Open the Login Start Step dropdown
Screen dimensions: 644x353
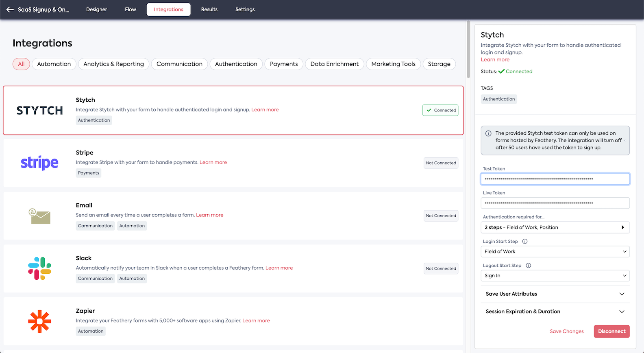(x=555, y=251)
